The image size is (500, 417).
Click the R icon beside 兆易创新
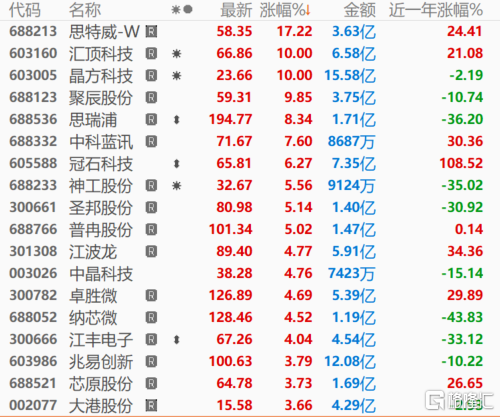(x=151, y=362)
